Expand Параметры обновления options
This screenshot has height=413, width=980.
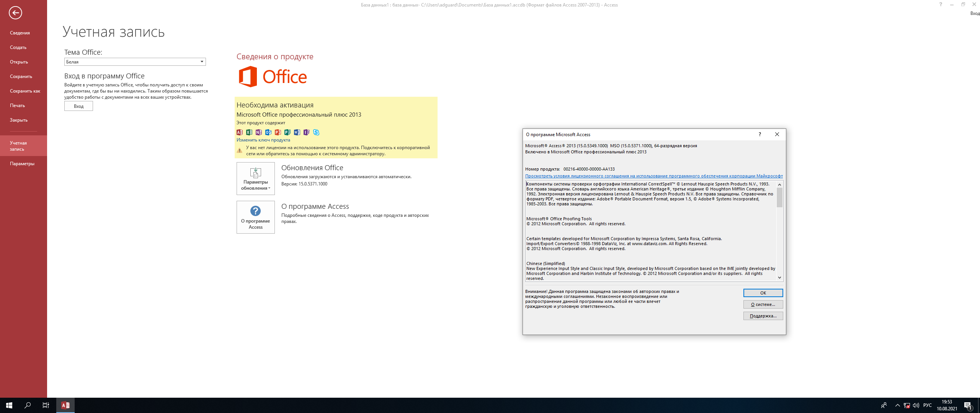pyautogui.click(x=255, y=179)
